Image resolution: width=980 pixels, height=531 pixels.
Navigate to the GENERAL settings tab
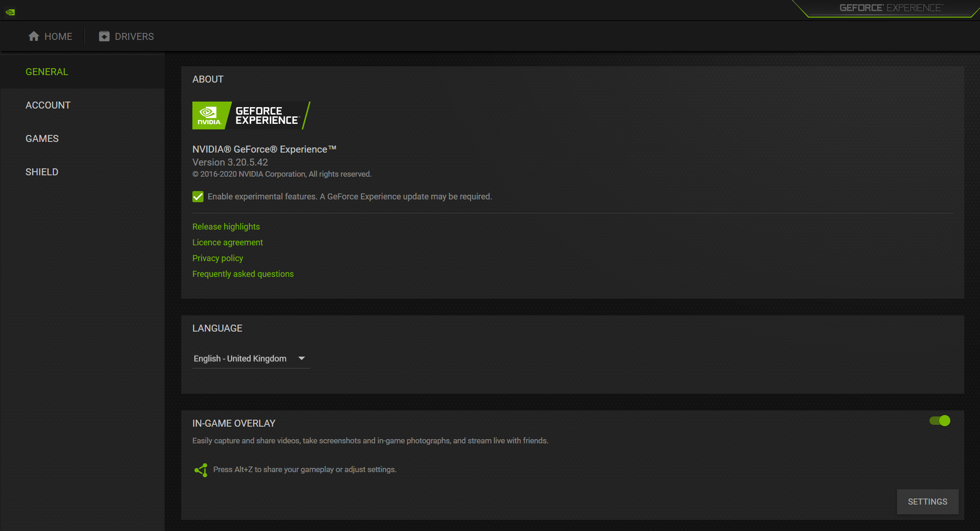click(47, 71)
